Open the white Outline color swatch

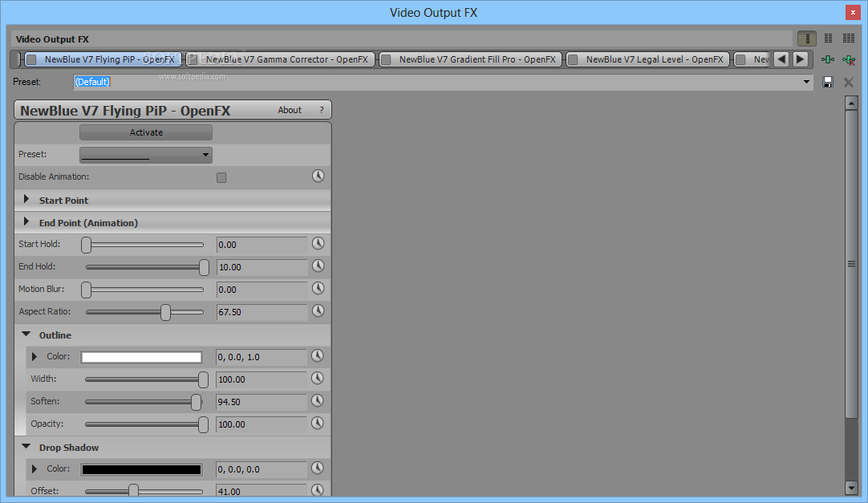coord(141,358)
